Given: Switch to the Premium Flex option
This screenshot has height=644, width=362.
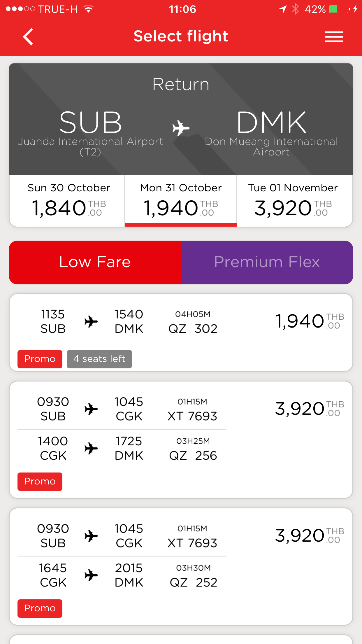Looking at the screenshot, I should 267,262.
